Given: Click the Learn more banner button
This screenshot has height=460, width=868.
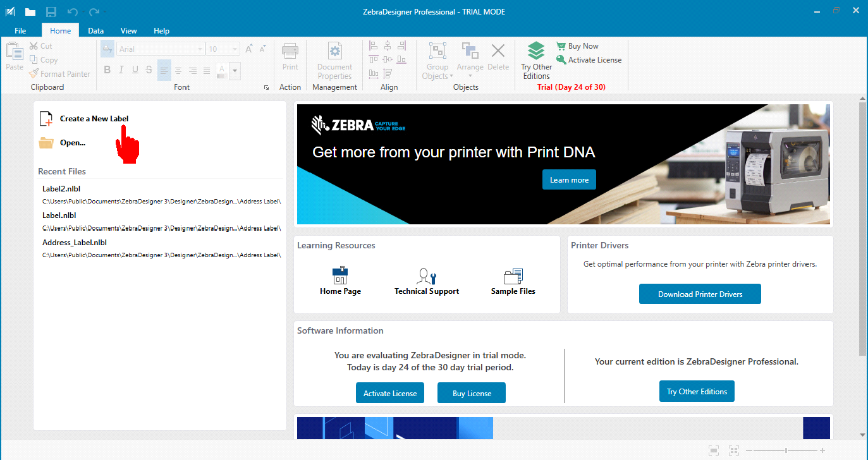Looking at the screenshot, I should click(x=569, y=180).
